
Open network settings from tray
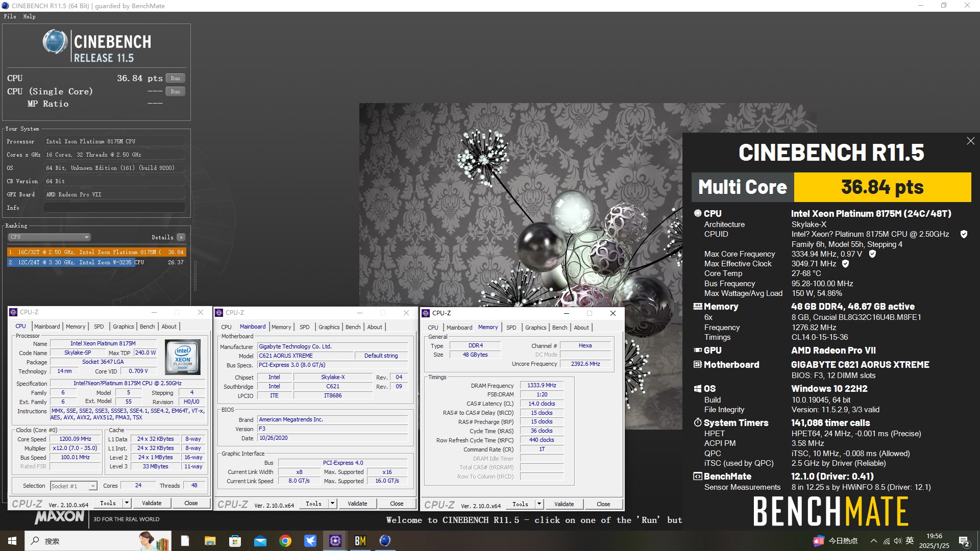[887, 541]
